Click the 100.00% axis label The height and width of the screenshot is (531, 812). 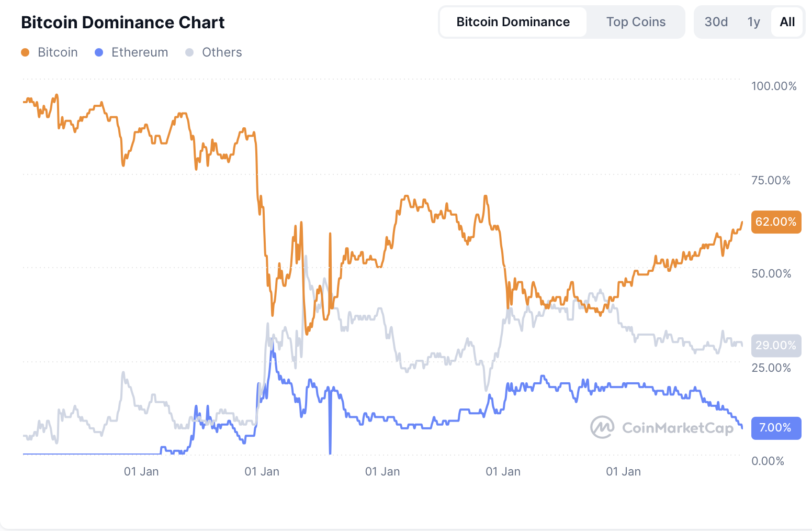[x=774, y=86]
